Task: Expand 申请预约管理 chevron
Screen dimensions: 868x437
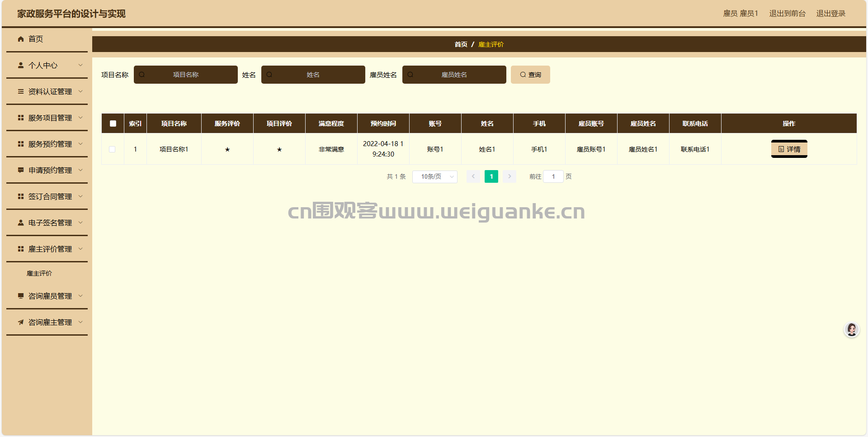Action: (x=80, y=170)
